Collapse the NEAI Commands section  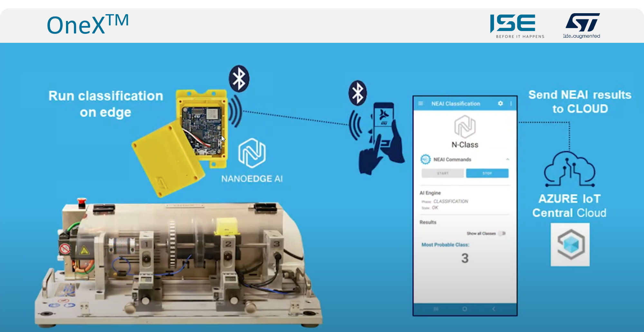click(508, 159)
